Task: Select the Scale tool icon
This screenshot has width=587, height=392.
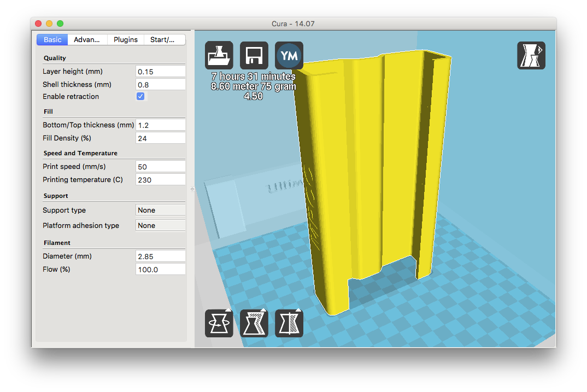Action: tap(254, 323)
